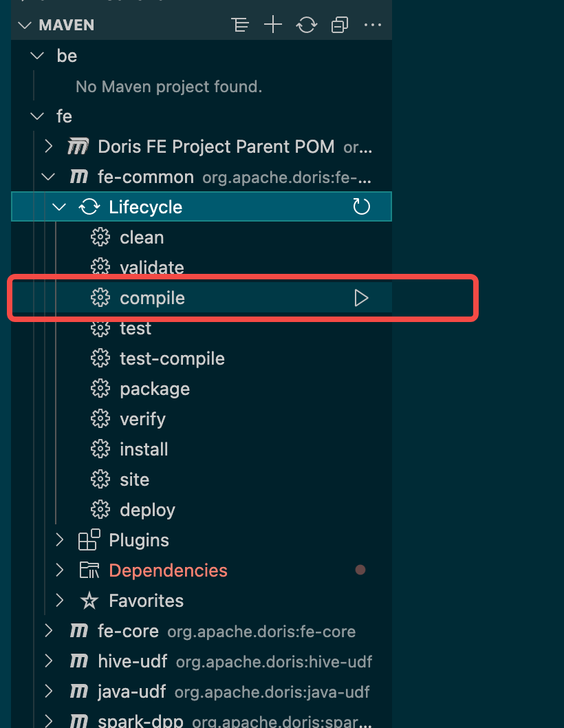
Task: Click the flat/hierarchical view icon in Maven toolbar
Action: 240,25
